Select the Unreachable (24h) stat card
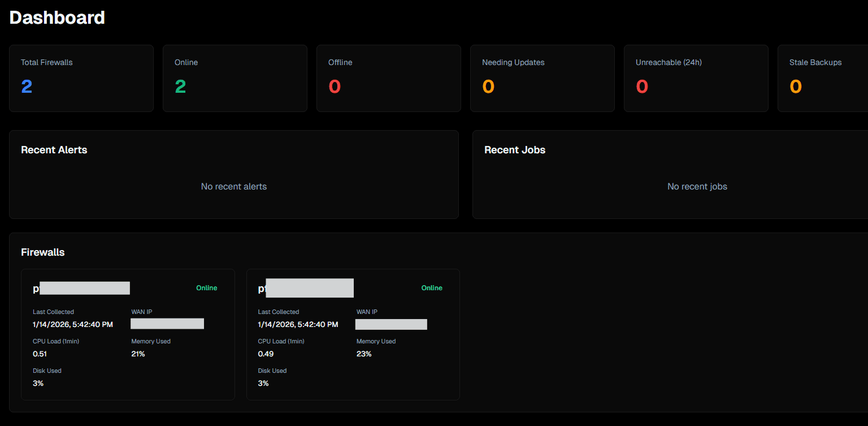868x426 pixels. click(696, 78)
